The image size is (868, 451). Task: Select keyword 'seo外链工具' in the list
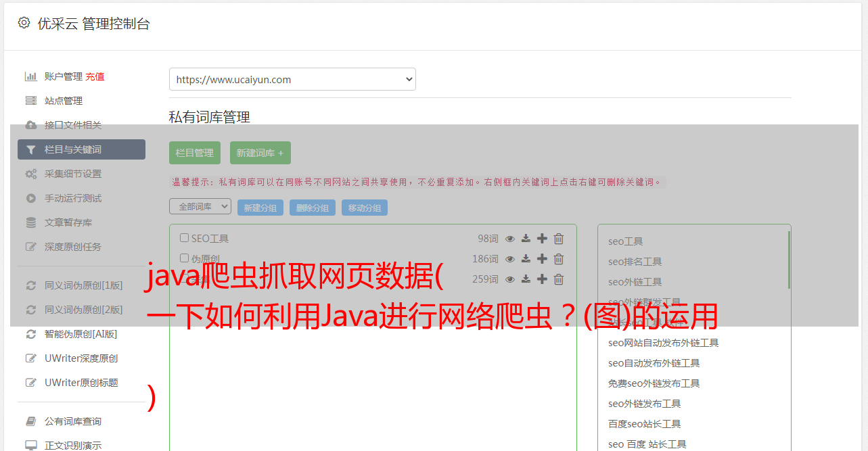tap(635, 282)
